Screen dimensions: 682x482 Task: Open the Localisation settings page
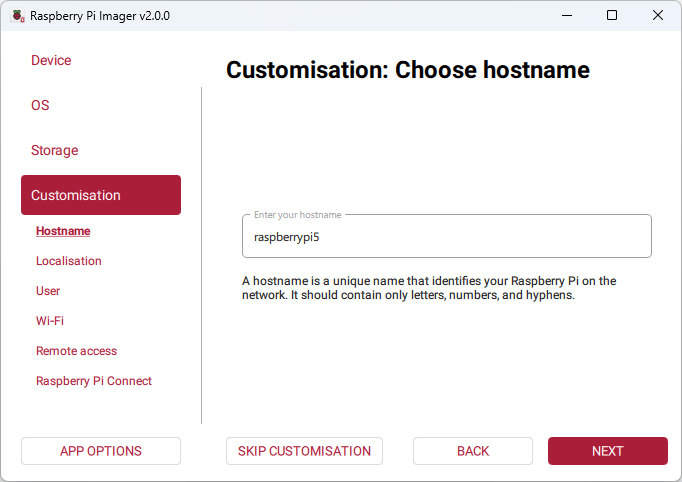click(x=69, y=261)
